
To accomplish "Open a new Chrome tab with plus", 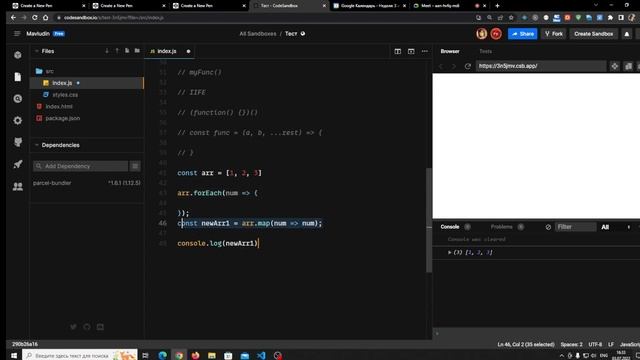I will 497,6.
